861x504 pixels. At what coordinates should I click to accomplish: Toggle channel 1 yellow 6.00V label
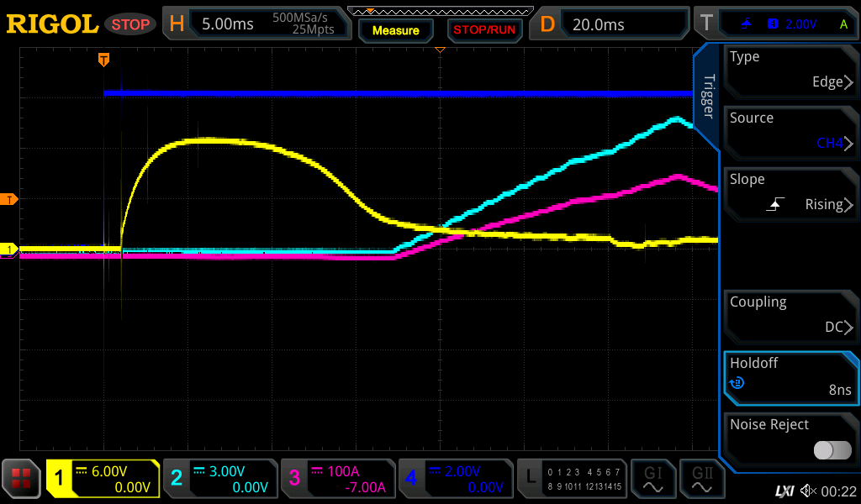pos(103,479)
